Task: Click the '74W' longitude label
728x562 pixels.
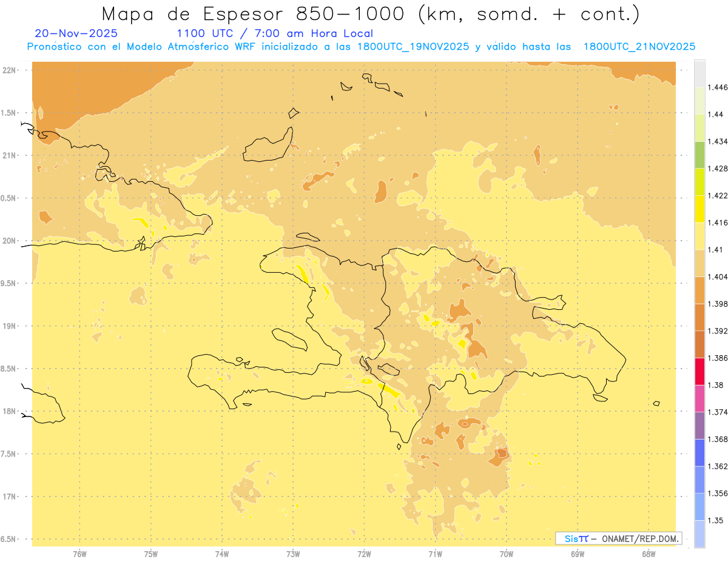Action: [221, 554]
